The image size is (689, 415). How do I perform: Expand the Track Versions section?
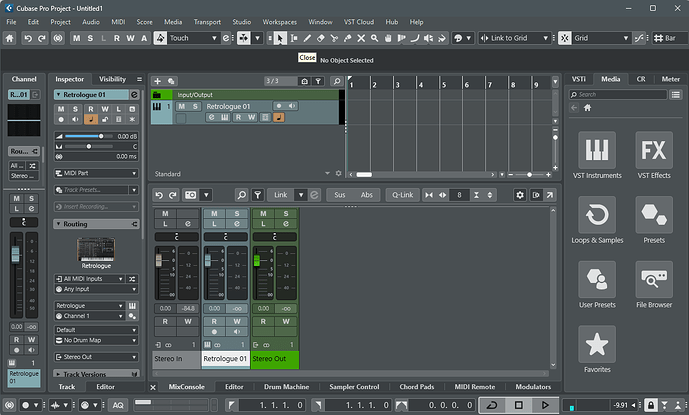coord(58,374)
